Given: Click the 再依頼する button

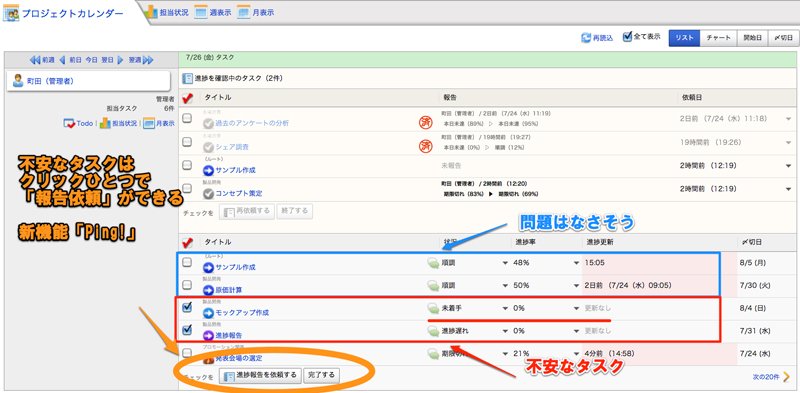Looking at the screenshot, I should (247, 211).
